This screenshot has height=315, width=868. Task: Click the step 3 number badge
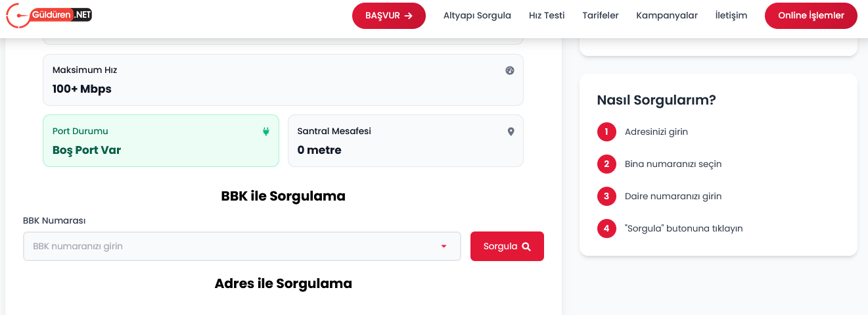coord(606,196)
